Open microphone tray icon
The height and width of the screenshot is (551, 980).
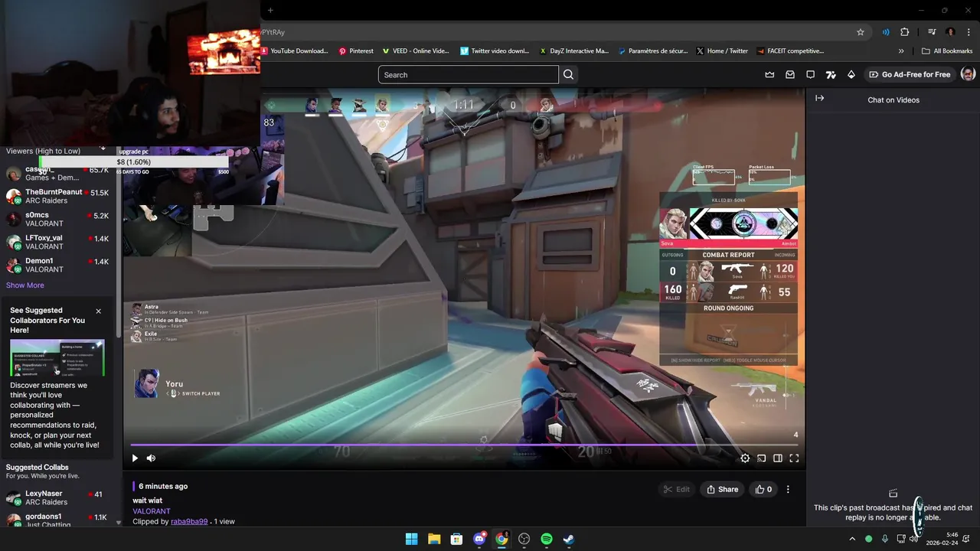pos(885,539)
